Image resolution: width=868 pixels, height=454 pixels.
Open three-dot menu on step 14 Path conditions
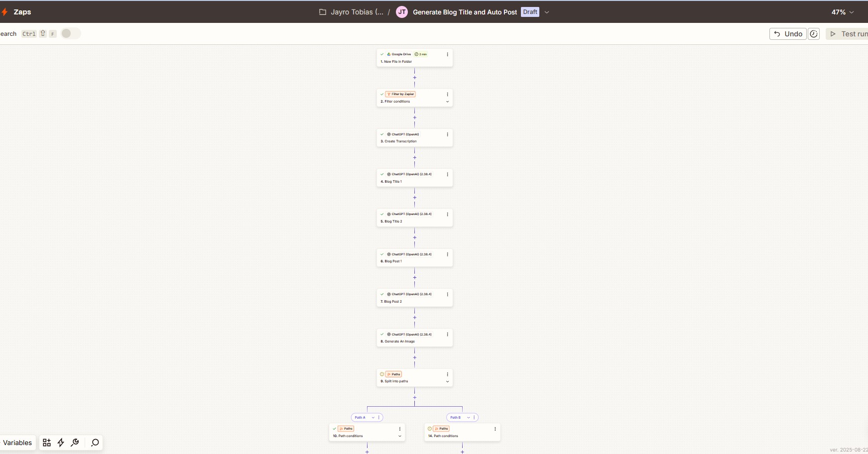(495, 429)
